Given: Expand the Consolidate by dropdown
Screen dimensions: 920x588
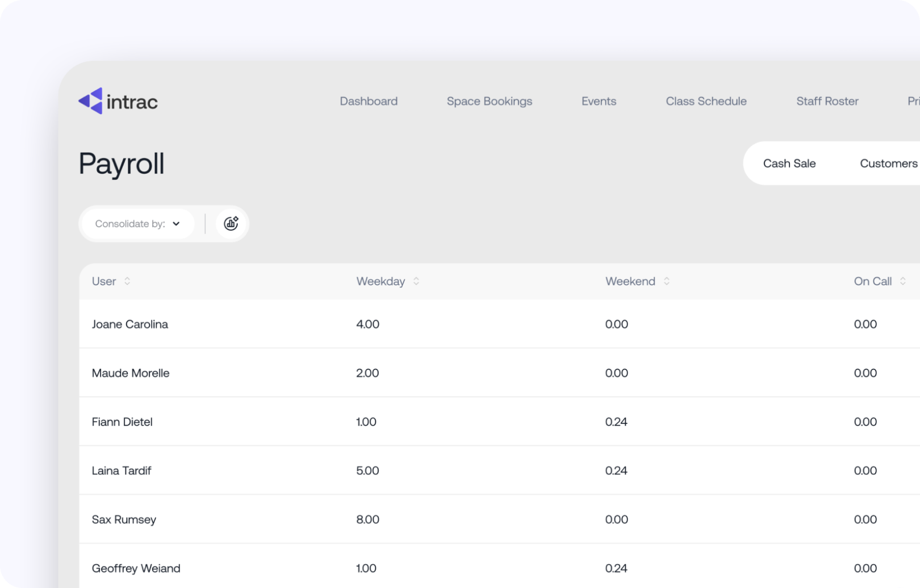Looking at the screenshot, I should point(138,224).
